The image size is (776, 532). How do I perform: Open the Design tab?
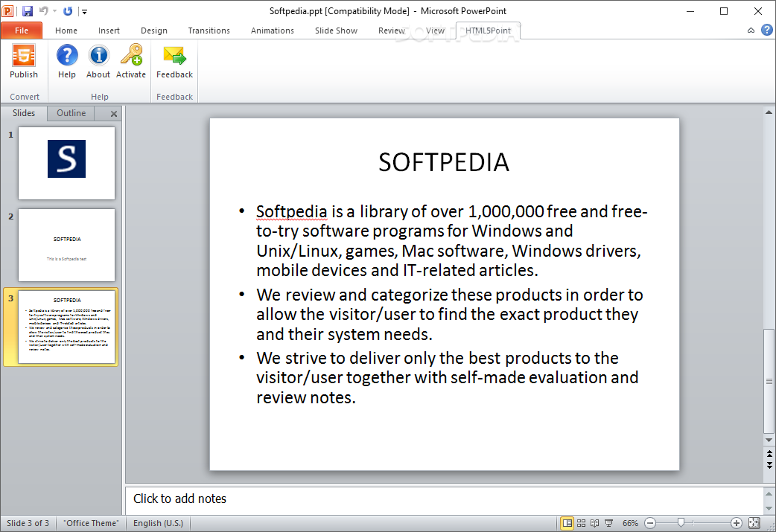coord(154,31)
